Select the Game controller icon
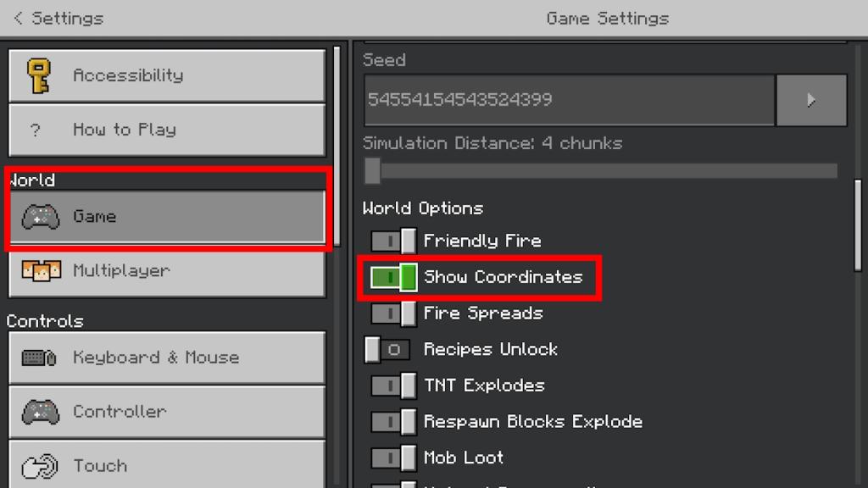This screenshot has width=868, height=488. click(42, 216)
